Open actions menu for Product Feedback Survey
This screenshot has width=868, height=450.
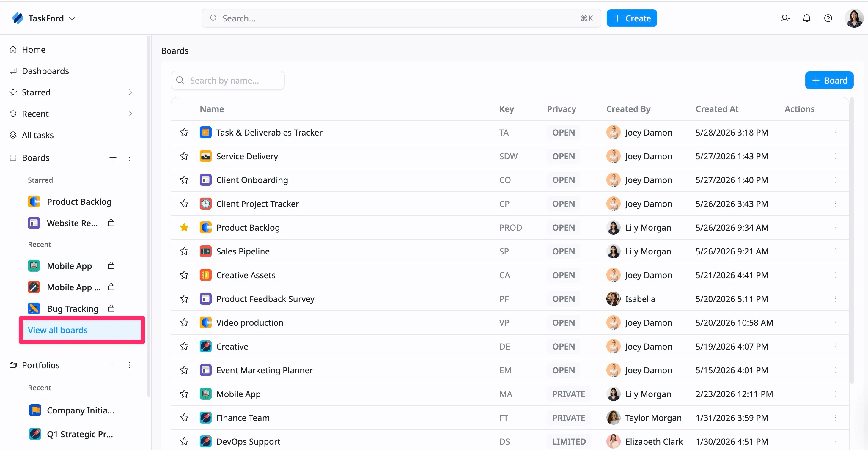click(836, 299)
